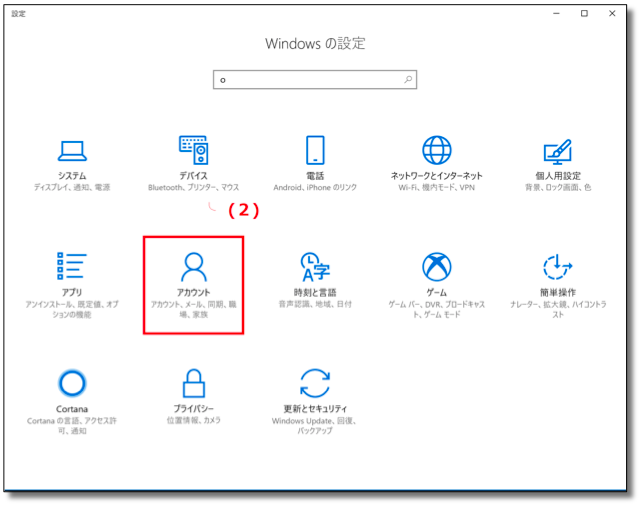Click the アカウント、メール、同期 description
This screenshot has height=508, width=642.
coord(193,309)
